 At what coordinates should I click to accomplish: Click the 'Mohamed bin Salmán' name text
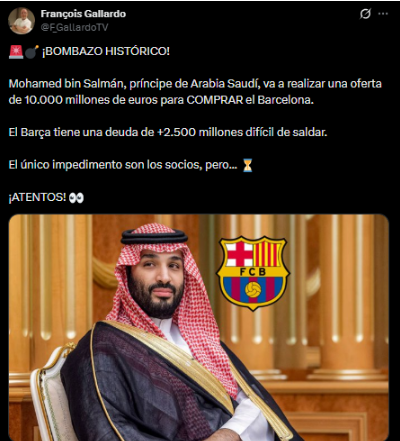pyautogui.click(x=67, y=84)
